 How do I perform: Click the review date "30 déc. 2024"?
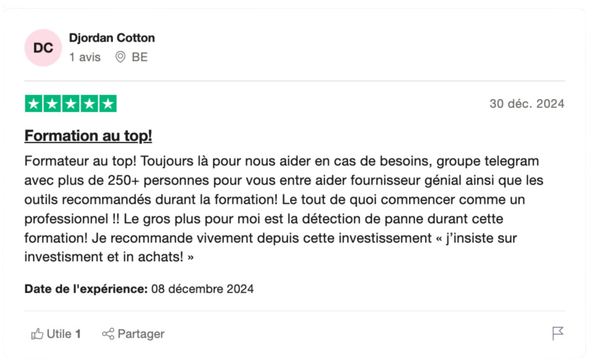(526, 104)
